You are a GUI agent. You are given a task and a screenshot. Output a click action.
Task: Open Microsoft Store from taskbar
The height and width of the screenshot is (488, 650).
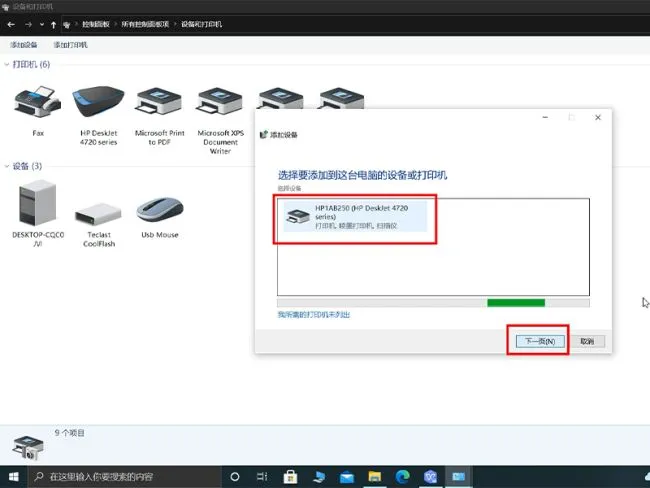point(290,477)
